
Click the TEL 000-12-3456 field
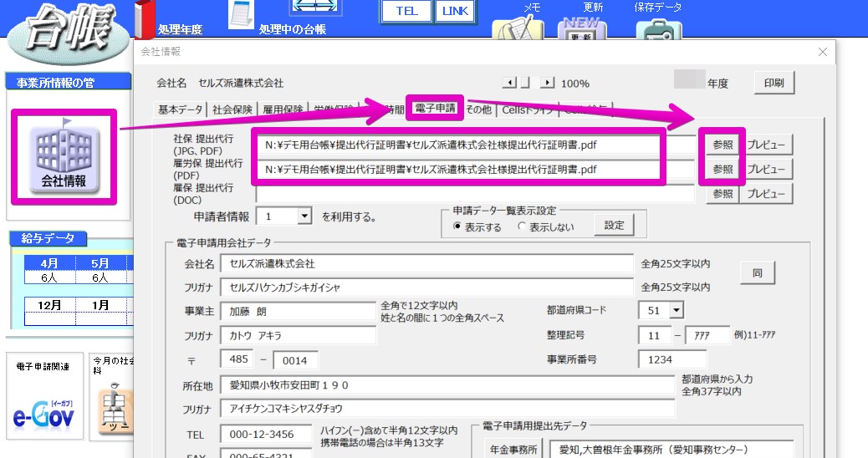point(266,435)
